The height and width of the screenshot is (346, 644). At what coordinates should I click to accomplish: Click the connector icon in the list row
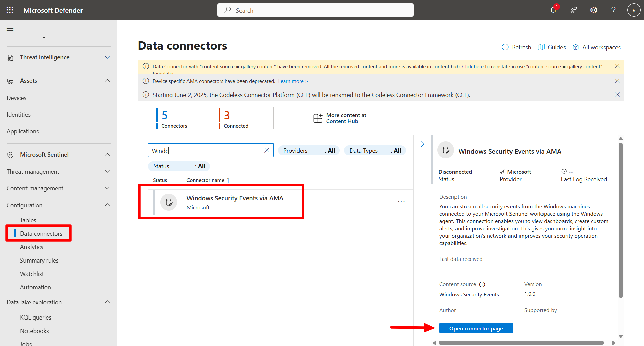[169, 202]
